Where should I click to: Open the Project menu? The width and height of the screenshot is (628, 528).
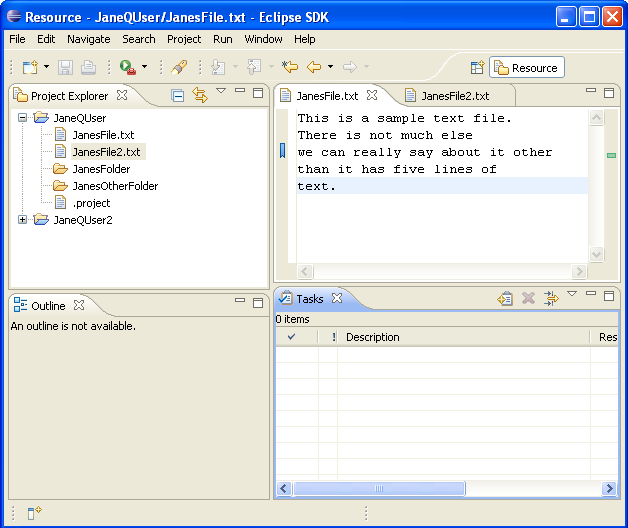click(184, 39)
